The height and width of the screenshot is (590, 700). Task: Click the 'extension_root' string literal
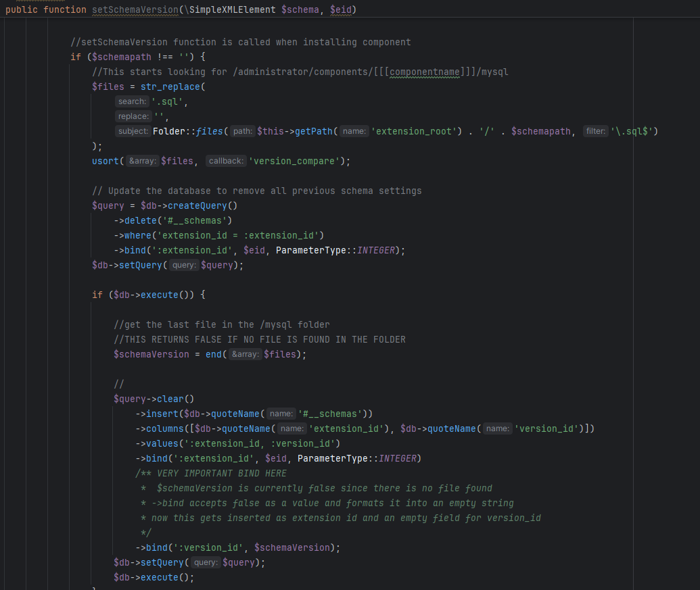point(414,132)
